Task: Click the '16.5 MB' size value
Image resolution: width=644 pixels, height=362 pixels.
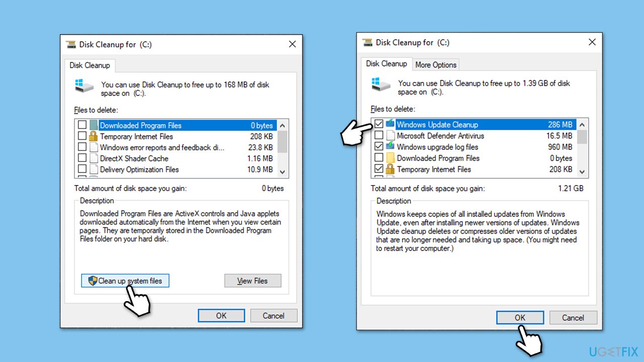Action: point(559,136)
